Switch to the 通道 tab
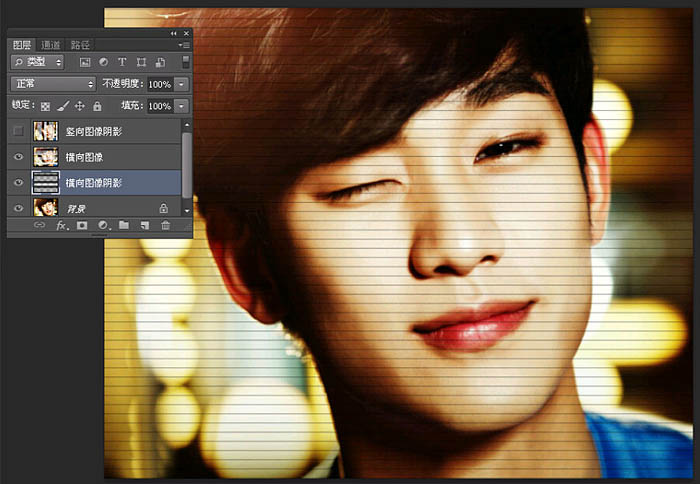 pos(50,45)
